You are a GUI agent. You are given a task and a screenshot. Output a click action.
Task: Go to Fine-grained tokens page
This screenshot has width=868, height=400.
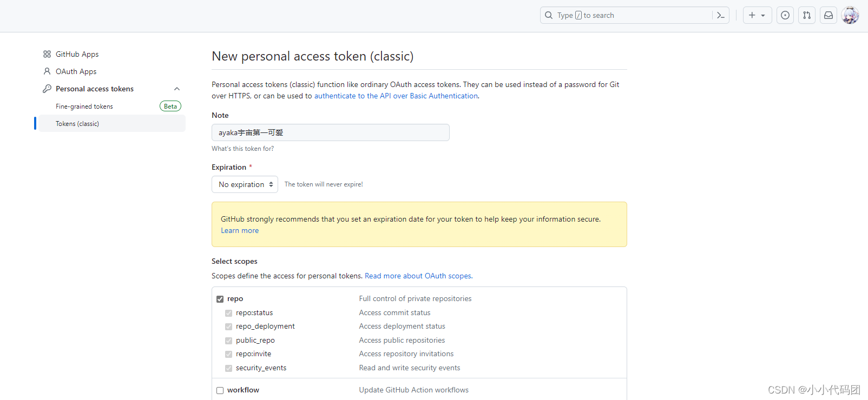(84, 106)
